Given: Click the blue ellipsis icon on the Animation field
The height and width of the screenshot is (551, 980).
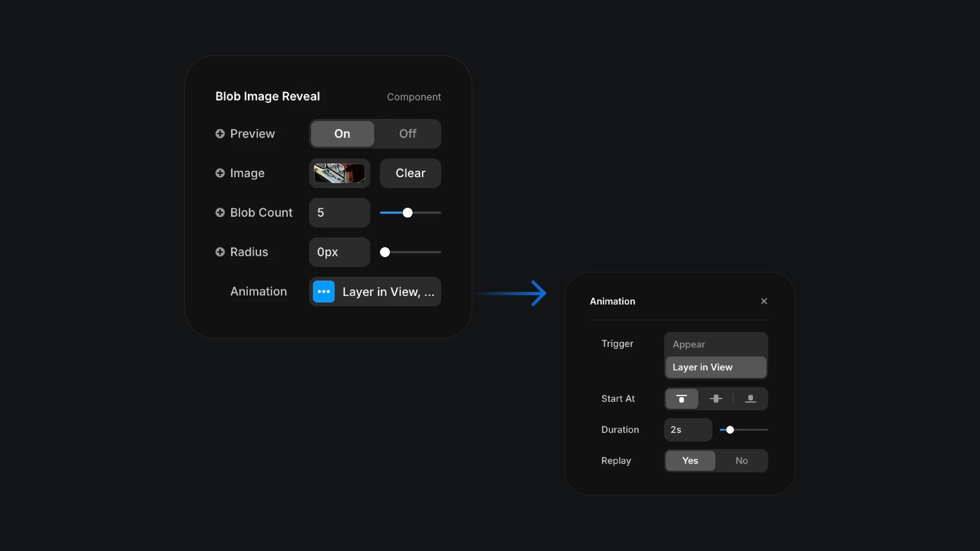Looking at the screenshot, I should (x=323, y=291).
